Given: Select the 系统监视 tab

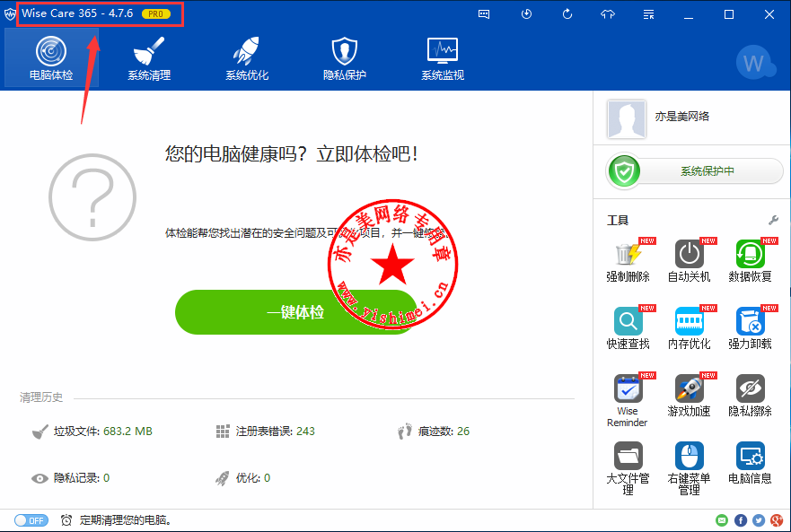Looking at the screenshot, I should pos(443,57).
